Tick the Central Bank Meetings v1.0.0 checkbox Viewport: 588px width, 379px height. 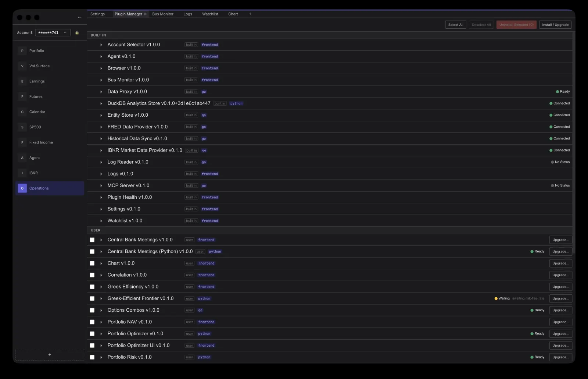pos(92,240)
